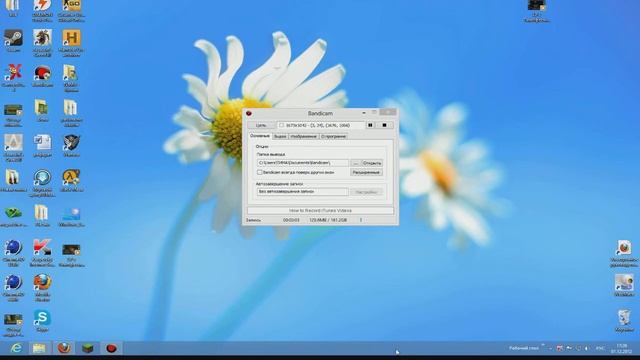Viewport: 640px width, 360px height.
Task: Click the red Bandicam logo in title bar
Action: pos(249,113)
